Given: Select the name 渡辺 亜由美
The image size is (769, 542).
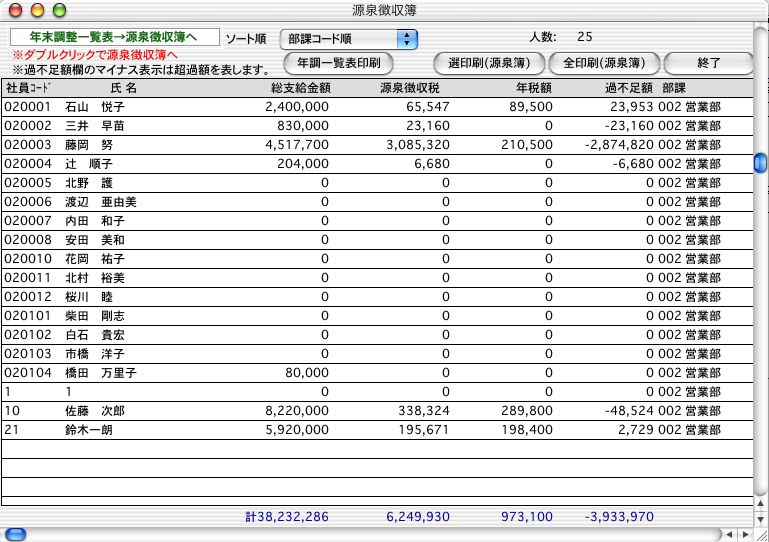Looking at the screenshot, I should click(x=101, y=202).
